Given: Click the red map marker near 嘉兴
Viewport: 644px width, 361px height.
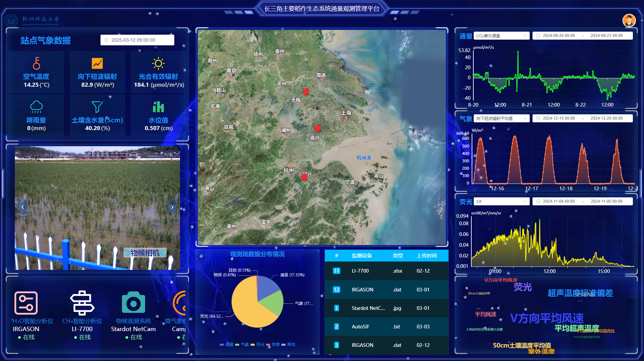Looking at the screenshot, I should (x=317, y=128).
